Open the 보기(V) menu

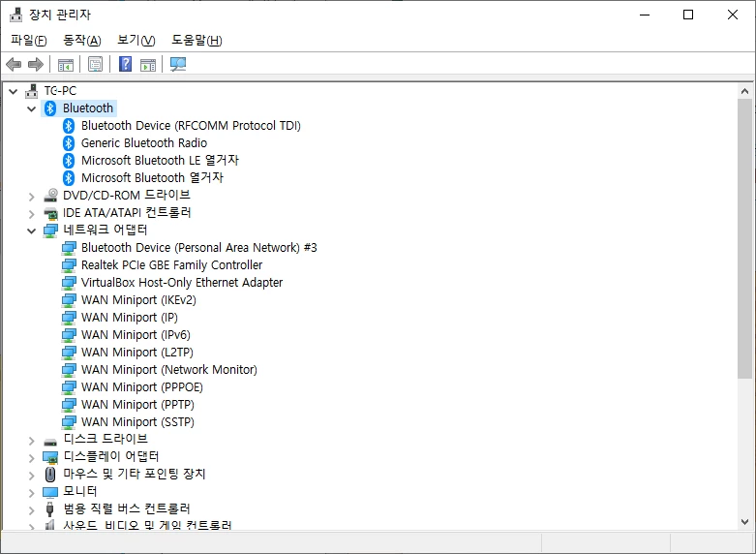click(x=136, y=40)
